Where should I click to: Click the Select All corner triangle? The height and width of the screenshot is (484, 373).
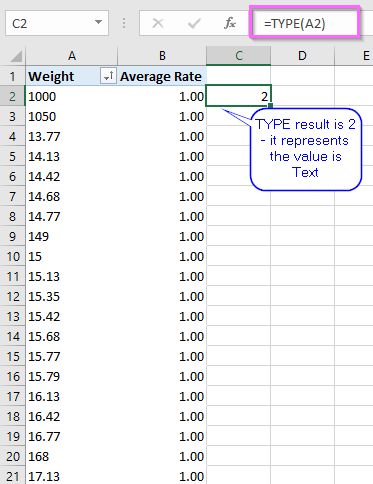point(16,56)
